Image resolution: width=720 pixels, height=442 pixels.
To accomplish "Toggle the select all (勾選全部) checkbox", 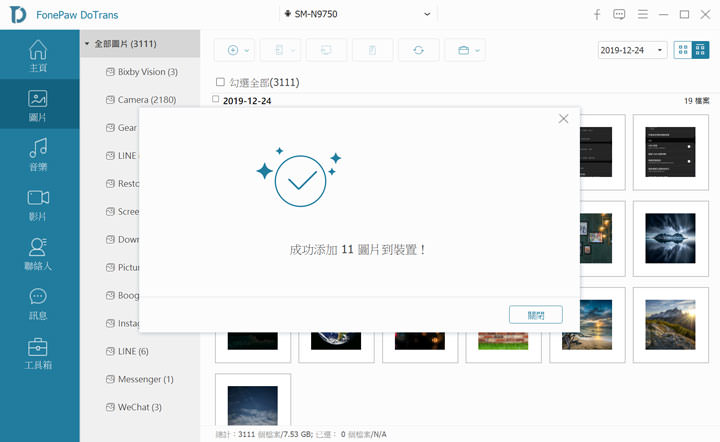I will click(220, 82).
